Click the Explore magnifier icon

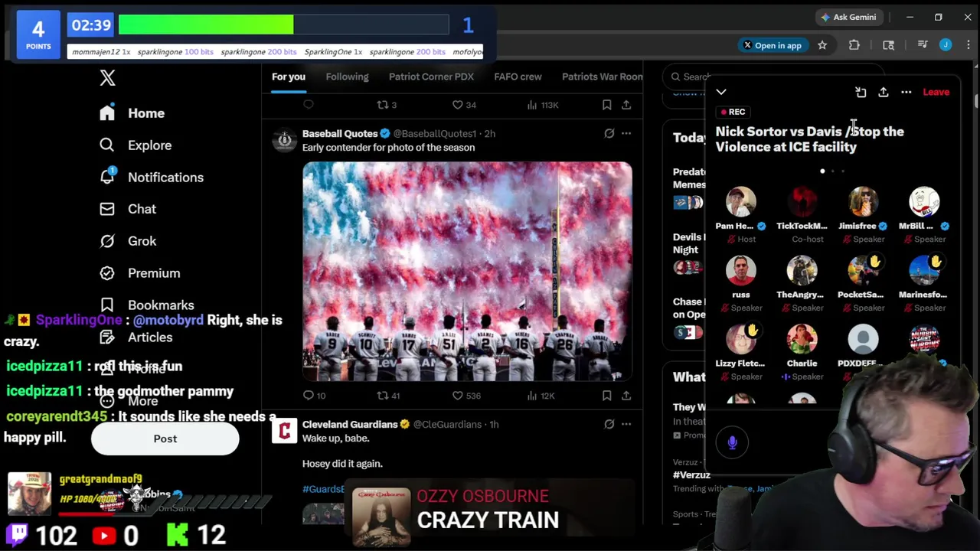(x=107, y=145)
